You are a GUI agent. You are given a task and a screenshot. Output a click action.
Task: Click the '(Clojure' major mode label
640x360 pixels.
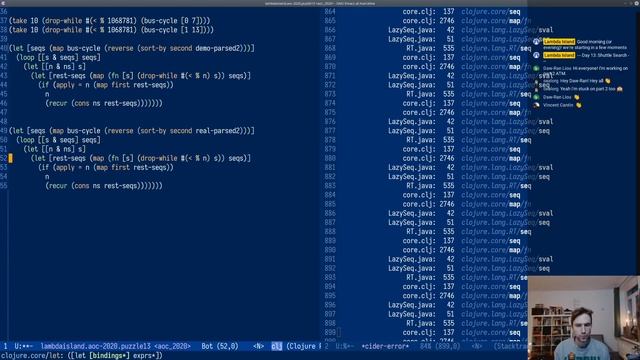click(301, 346)
